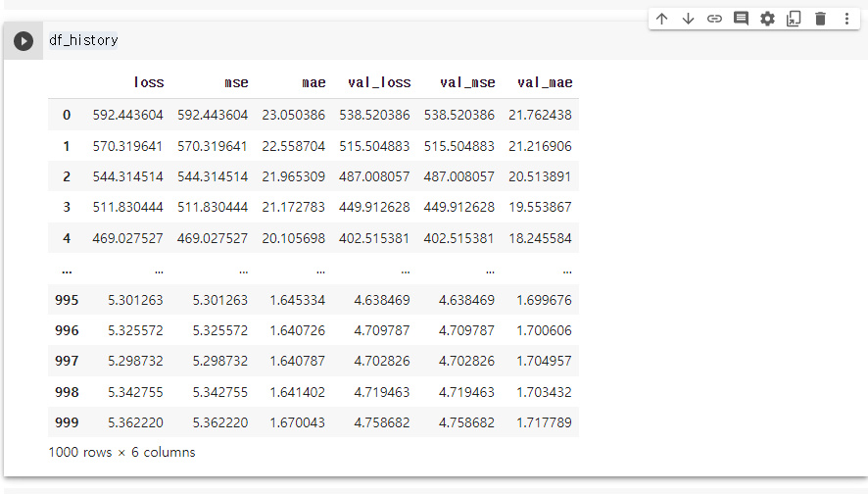The height and width of the screenshot is (494, 868).
Task: Add a comment to the cell
Action: [x=741, y=19]
